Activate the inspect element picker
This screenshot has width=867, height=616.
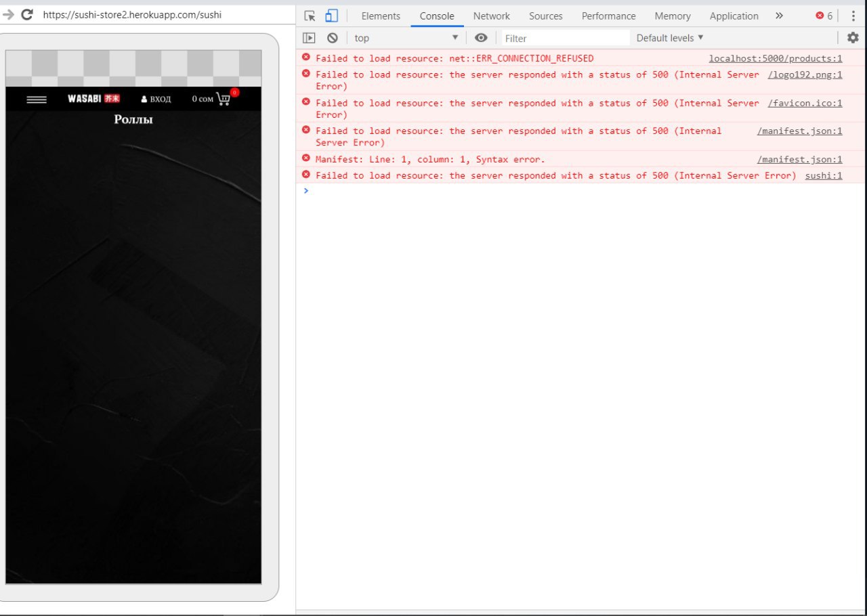[x=310, y=16]
